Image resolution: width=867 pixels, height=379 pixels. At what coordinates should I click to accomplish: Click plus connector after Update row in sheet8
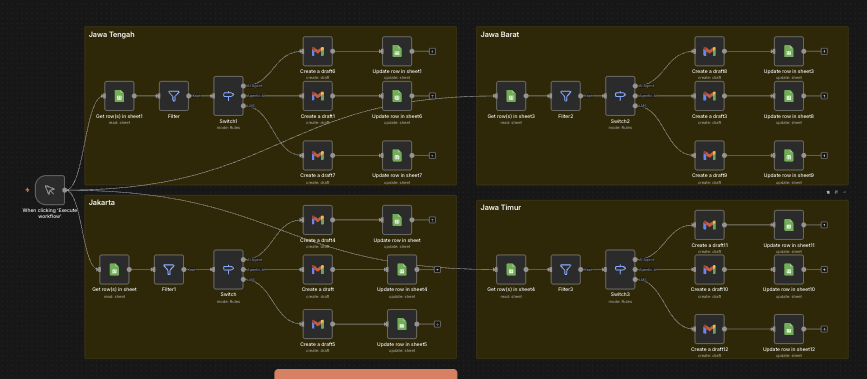coord(824,96)
